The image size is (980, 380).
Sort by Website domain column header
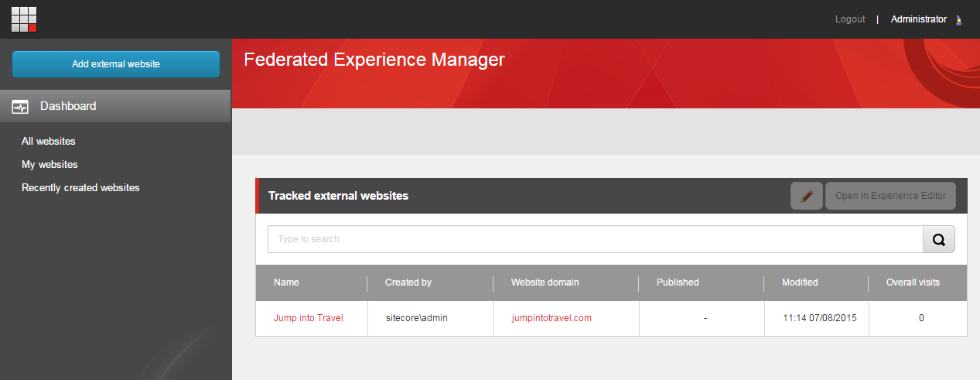click(x=545, y=282)
